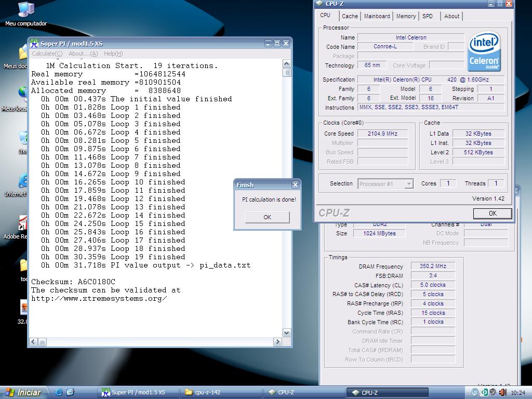The width and height of the screenshot is (532, 399).
Task: Launch Internet Explorer from quick launch
Action: point(58,392)
